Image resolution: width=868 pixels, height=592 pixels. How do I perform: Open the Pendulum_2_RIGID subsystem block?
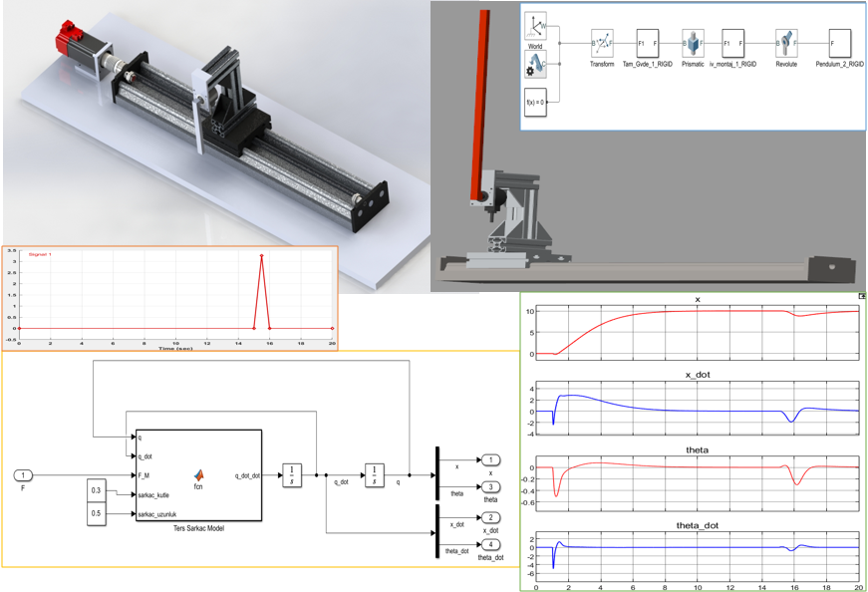click(840, 42)
